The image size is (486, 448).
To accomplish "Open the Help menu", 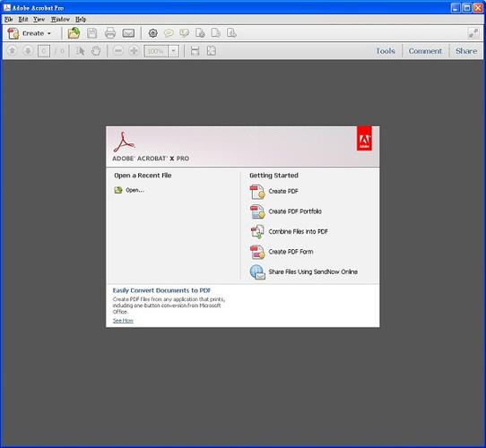I will 81,19.
